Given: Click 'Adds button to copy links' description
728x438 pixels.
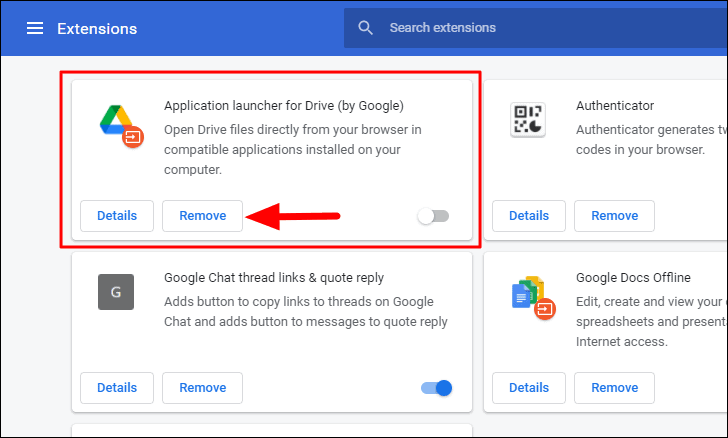Looking at the screenshot, I should (x=306, y=312).
